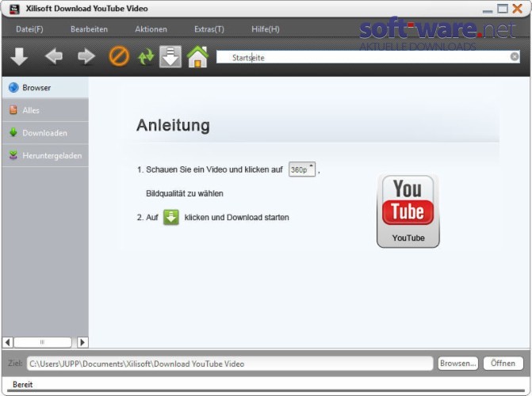
Task: Click the gray download-to-tray toolbar icon
Action: point(170,56)
